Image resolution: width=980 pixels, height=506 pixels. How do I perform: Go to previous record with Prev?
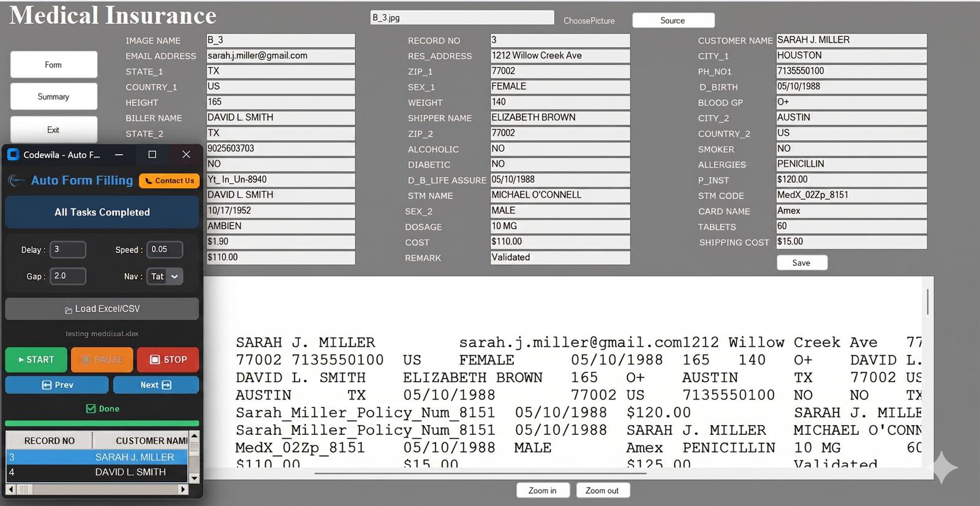tap(57, 385)
